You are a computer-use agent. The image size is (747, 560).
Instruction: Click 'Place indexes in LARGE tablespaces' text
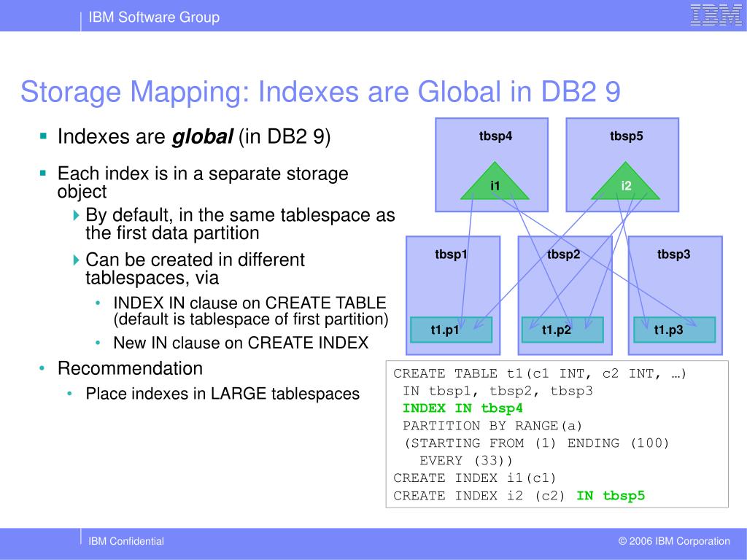[x=222, y=394]
